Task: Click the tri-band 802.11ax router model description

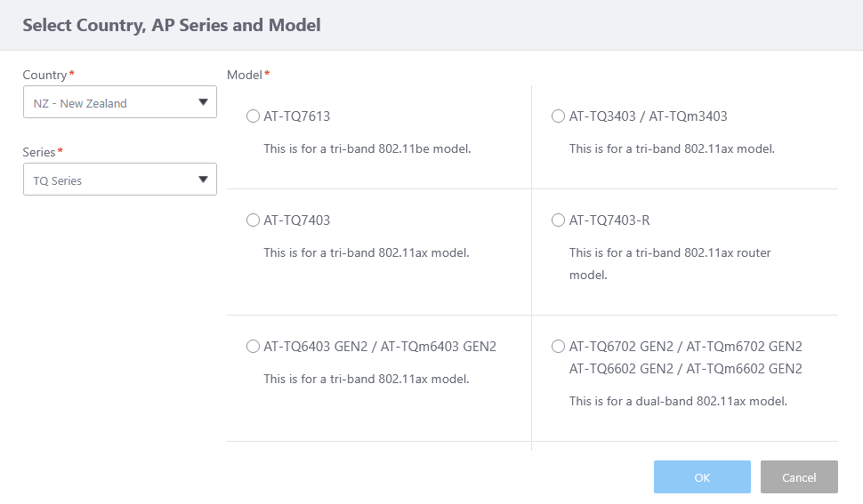Action: pyautogui.click(x=669, y=263)
